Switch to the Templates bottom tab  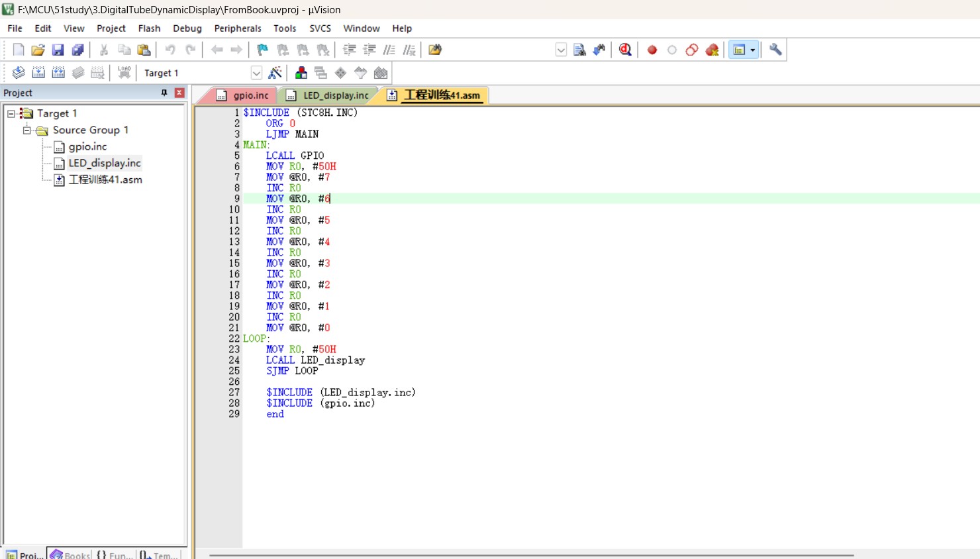[x=159, y=555]
